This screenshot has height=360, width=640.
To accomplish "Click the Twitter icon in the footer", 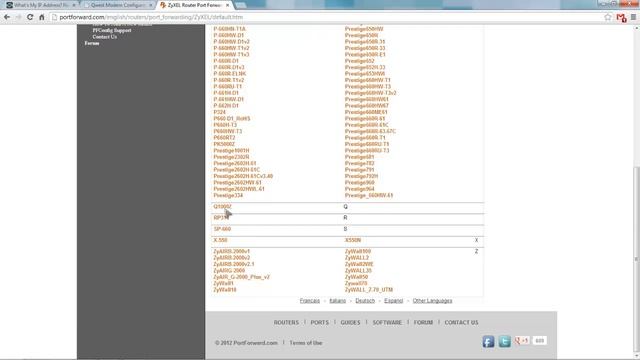I will [x=504, y=341].
